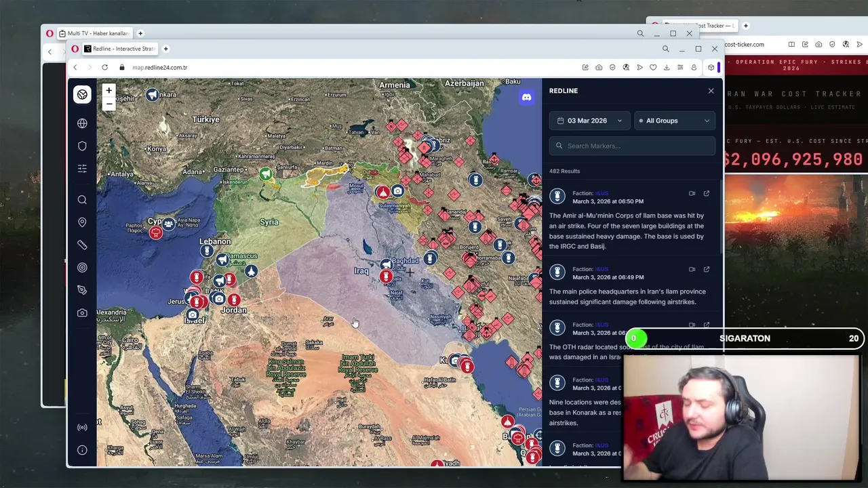Open the info icon at sidebar bottom
This screenshot has width=868, height=488.
[x=82, y=450]
